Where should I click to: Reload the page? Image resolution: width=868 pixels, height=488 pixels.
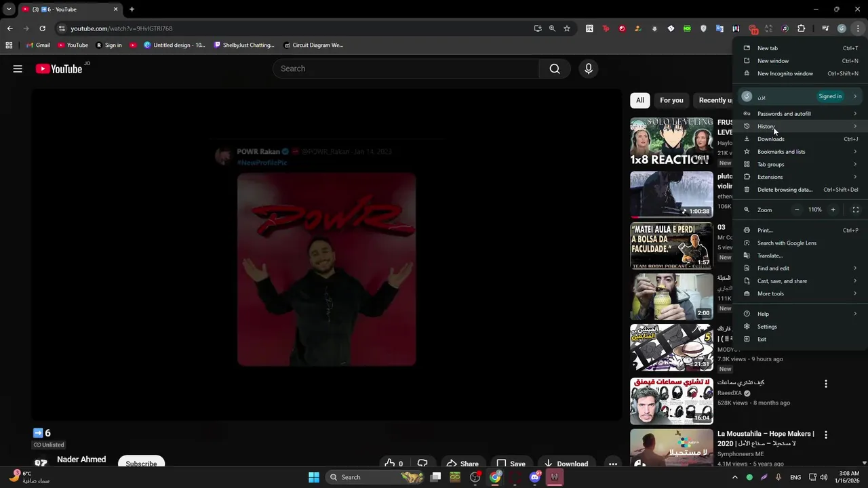[42, 28]
